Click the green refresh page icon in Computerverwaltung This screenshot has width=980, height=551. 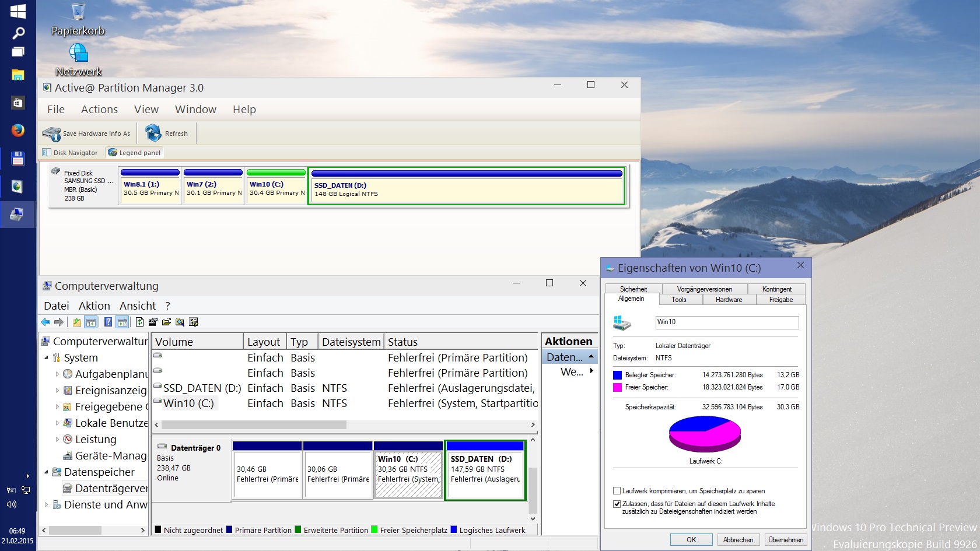(x=139, y=322)
